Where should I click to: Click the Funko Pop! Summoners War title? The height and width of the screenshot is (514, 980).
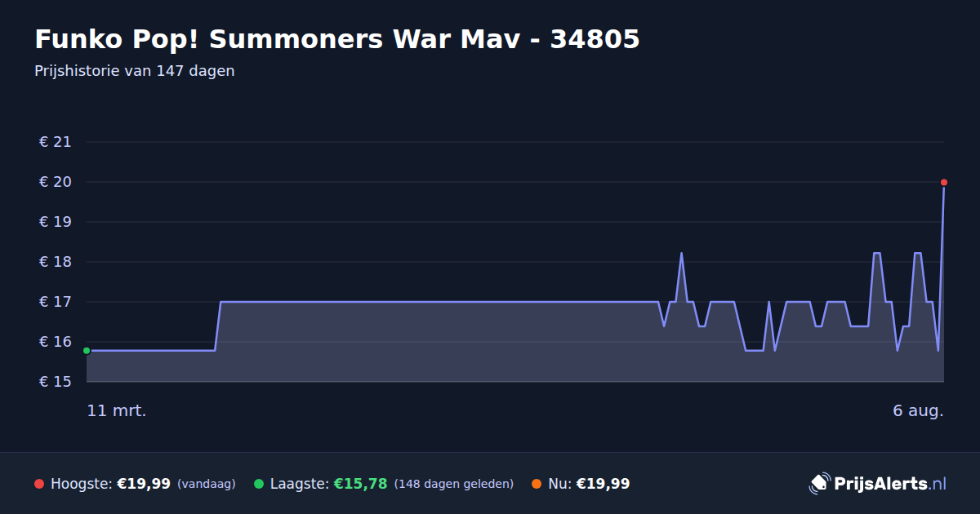[337, 39]
